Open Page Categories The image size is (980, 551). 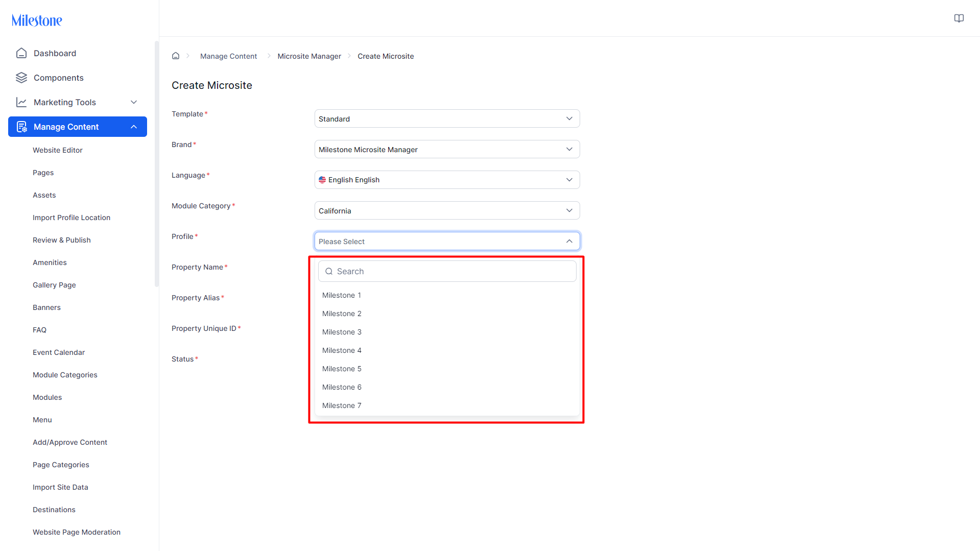61,465
